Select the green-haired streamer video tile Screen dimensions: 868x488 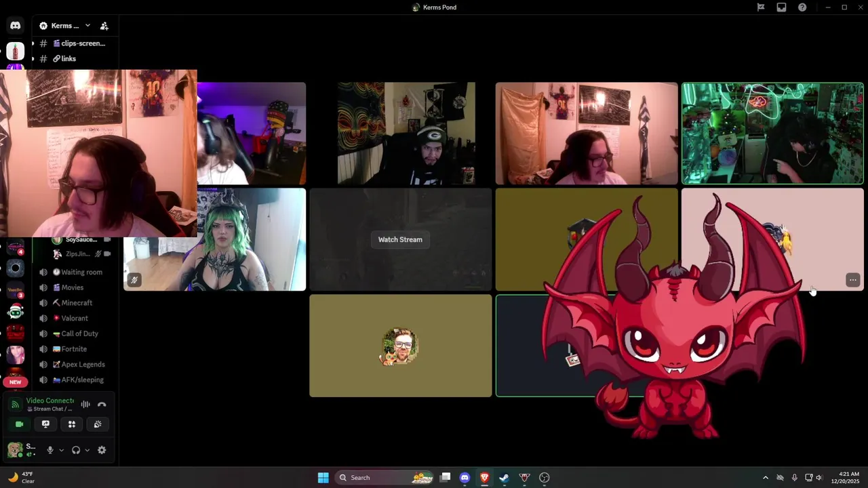(215, 240)
